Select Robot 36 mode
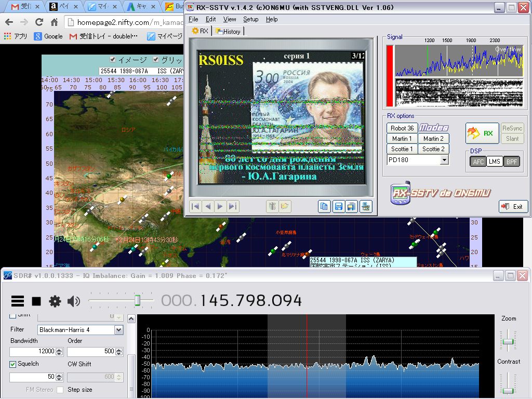 pyautogui.click(x=402, y=128)
